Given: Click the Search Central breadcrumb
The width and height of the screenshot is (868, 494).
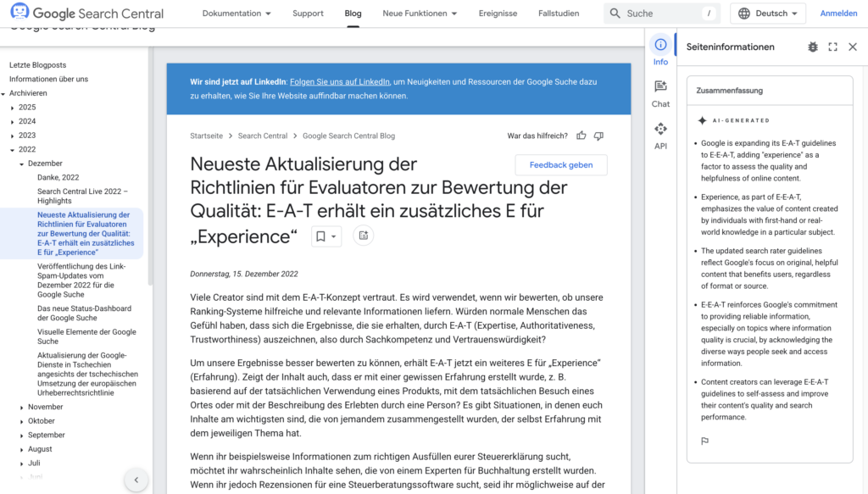Looking at the screenshot, I should pos(263,136).
